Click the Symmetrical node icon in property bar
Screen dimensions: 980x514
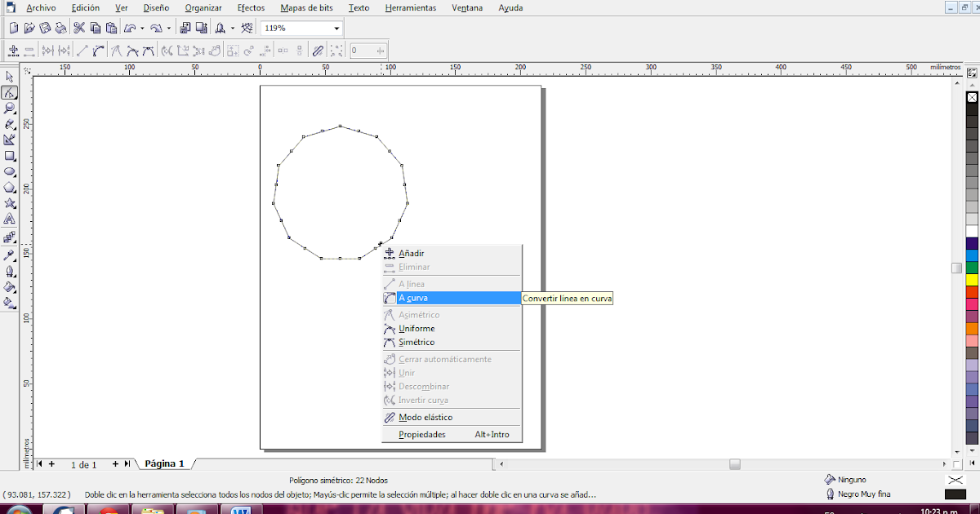click(148, 51)
